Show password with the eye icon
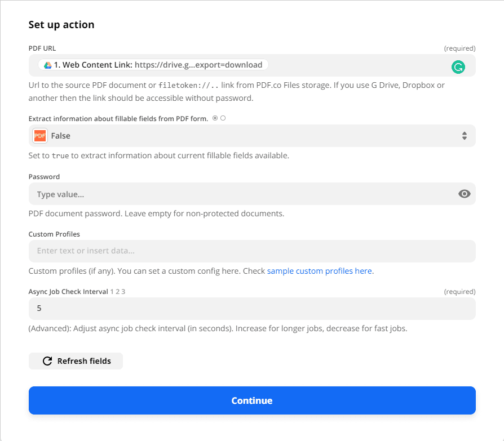The width and height of the screenshot is (504, 441). click(464, 194)
